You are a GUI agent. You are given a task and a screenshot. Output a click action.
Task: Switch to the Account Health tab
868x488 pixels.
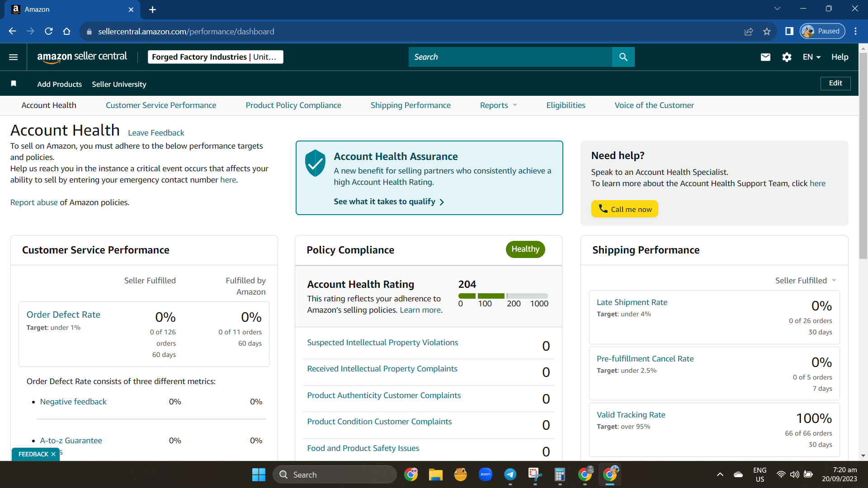tap(49, 105)
